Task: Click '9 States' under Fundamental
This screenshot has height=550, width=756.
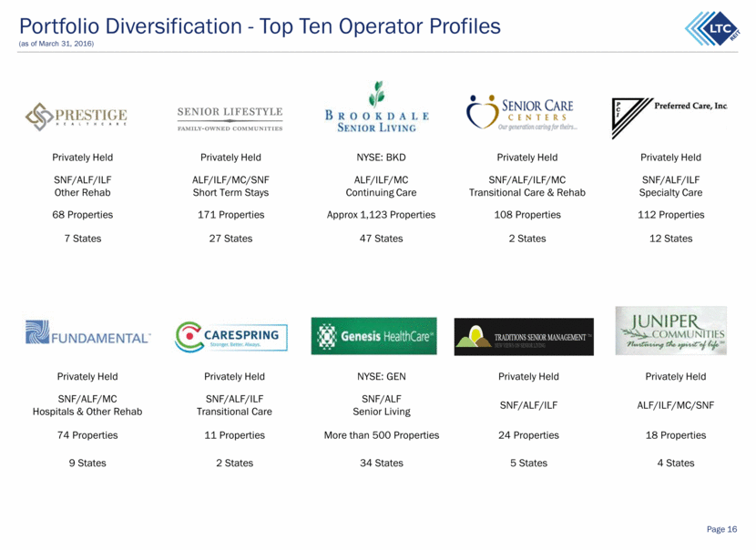Action: coord(87,463)
